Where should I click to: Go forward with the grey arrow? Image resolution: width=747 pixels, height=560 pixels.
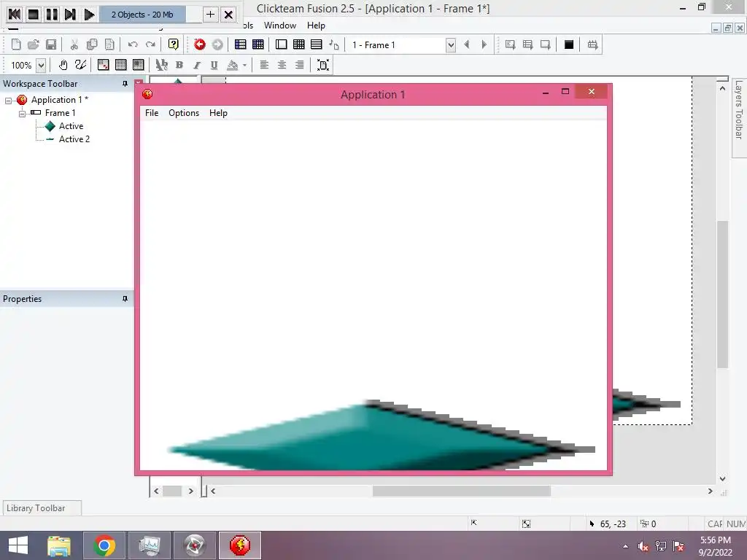(217, 44)
